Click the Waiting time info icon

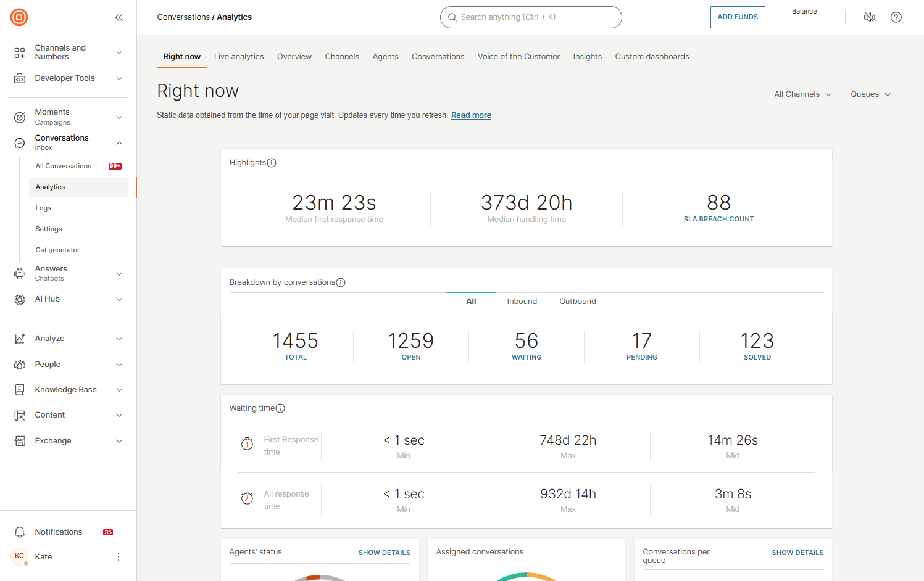[x=280, y=408]
